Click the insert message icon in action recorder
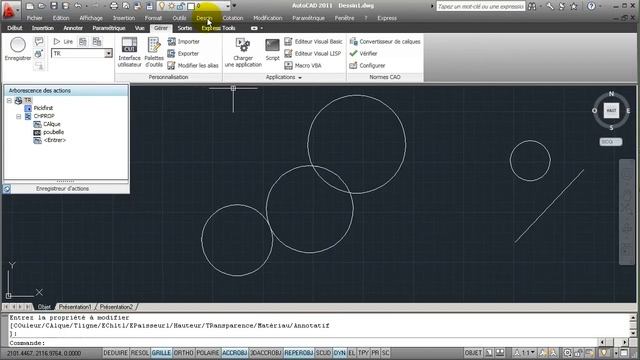640x360 pixels. point(39,41)
